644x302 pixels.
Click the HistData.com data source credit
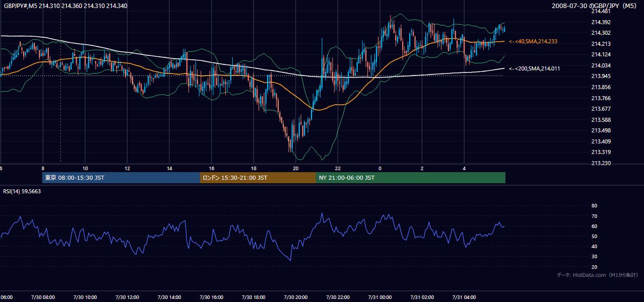click(x=597, y=275)
